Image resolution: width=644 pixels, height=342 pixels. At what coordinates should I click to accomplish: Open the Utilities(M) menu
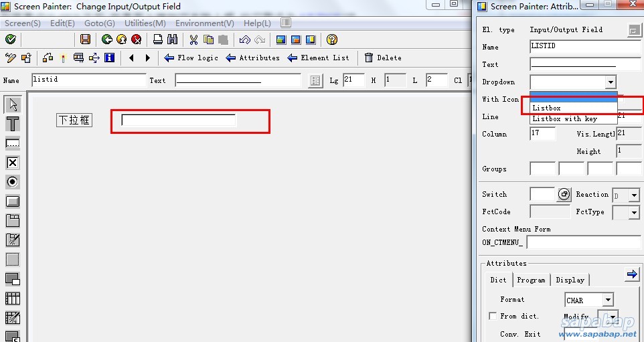point(145,23)
